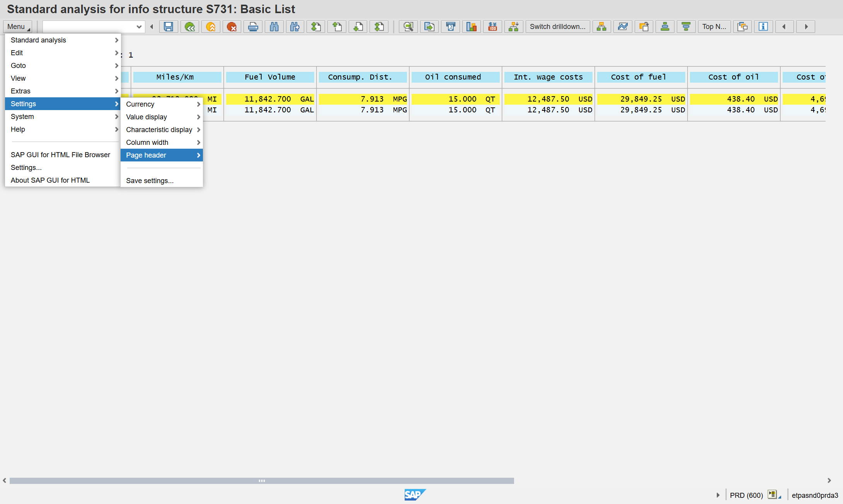The width and height of the screenshot is (843, 504).
Task: Click the magnifier detail-view icon
Action: point(408,27)
